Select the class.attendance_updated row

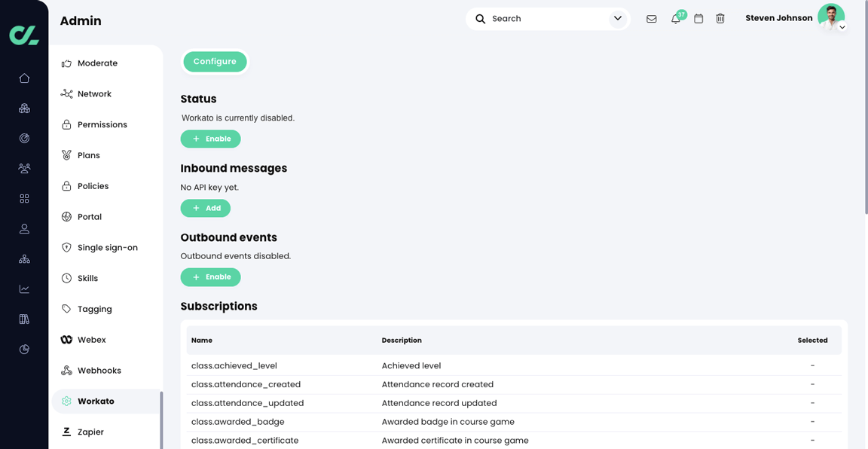(x=514, y=404)
